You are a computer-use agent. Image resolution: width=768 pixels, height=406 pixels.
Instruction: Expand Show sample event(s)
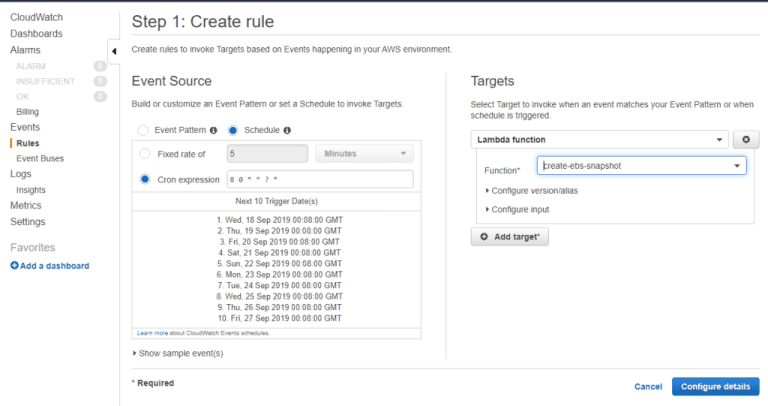(x=178, y=353)
